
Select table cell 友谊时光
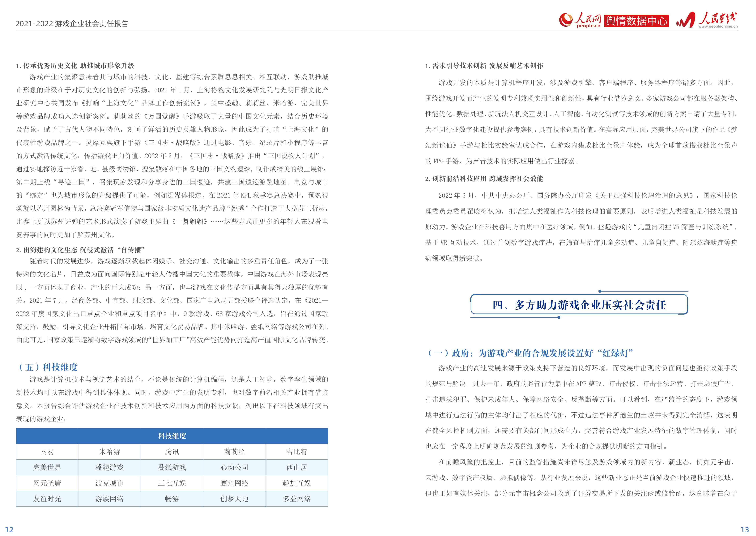[x=47, y=499]
